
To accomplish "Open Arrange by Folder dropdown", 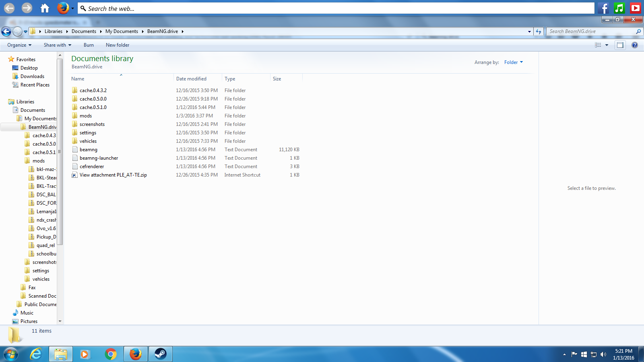I will (514, 62).
